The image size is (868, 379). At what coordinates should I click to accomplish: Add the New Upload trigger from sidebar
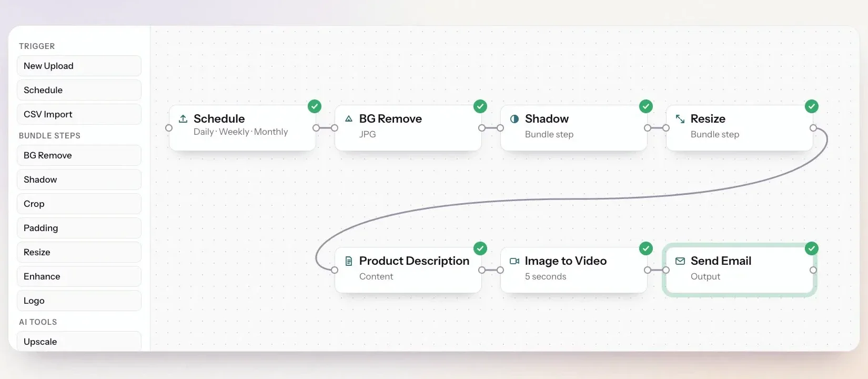79,66
